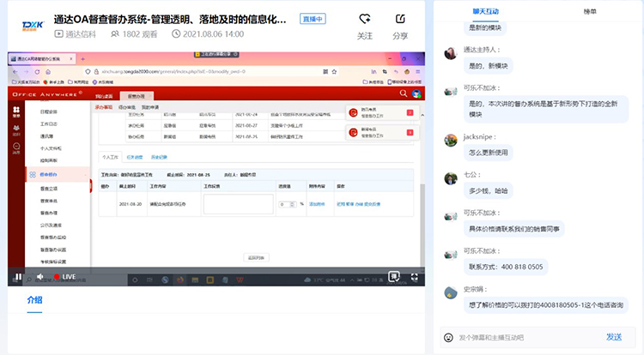644x355 pixels.
Task: Click the people organization icon in OA sidebar
Action: tap(16, 129)
